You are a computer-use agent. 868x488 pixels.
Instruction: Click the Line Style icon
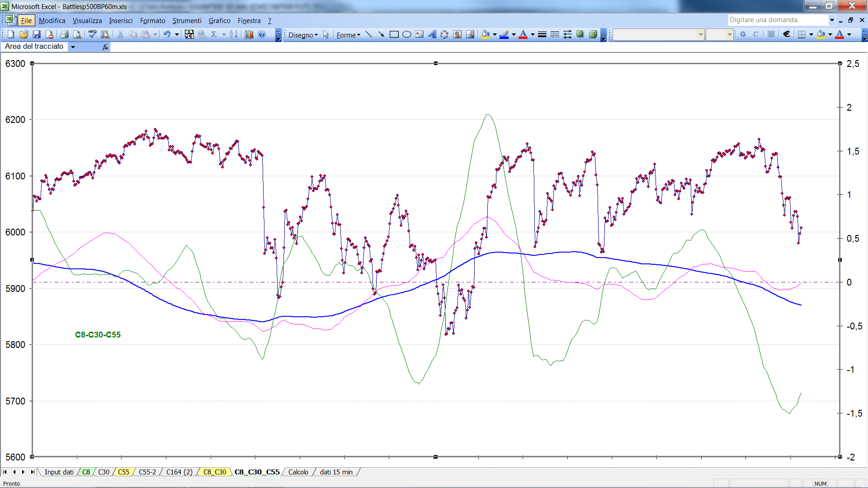tap(542, 34)
